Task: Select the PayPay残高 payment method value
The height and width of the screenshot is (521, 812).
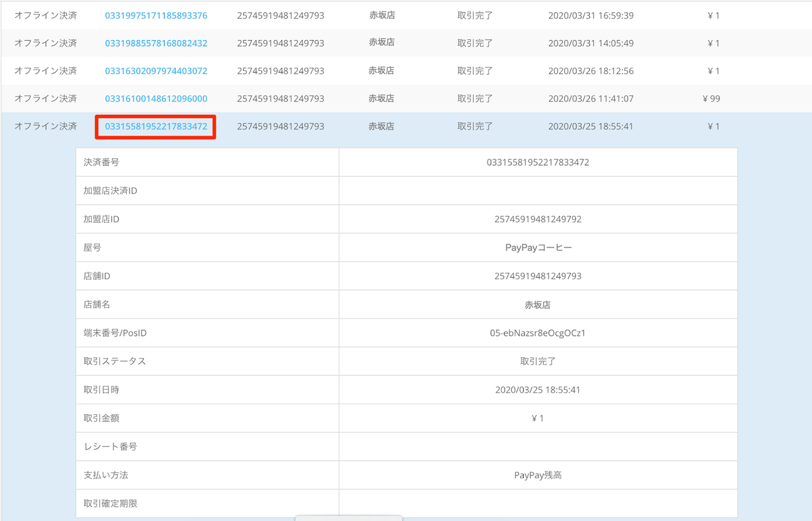Action: point(538,475)
